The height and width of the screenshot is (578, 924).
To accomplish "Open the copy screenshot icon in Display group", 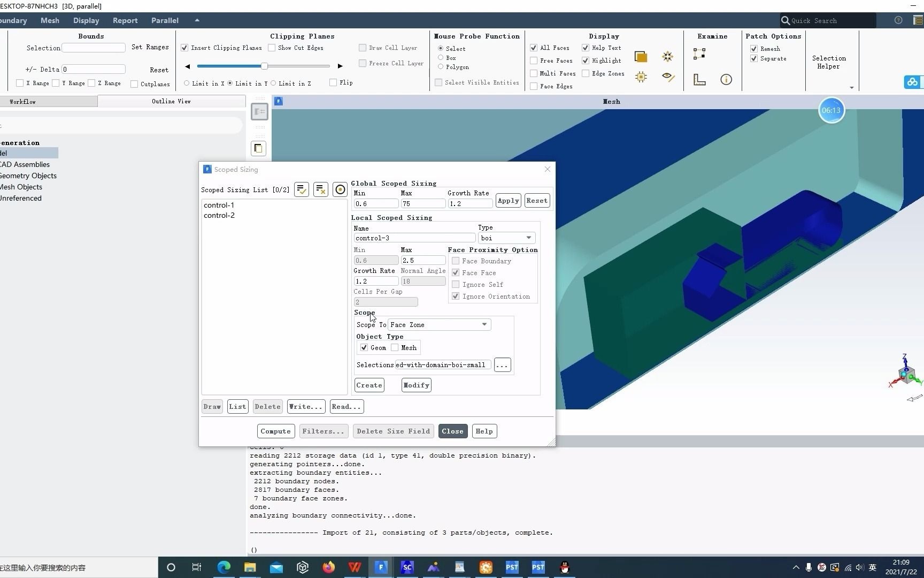I will coord(640,56).
